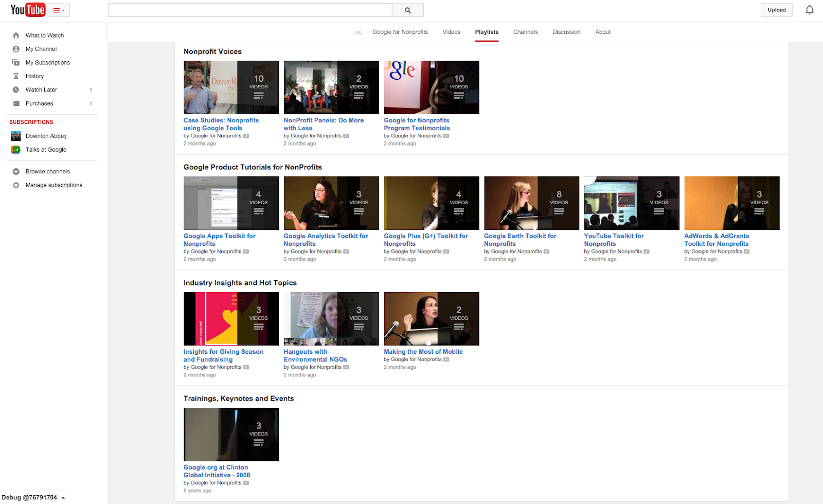823x504 pixels.
Task: Open the Hangouts with Environmental NGOs thumbnail
Action: tap(331, 319)
